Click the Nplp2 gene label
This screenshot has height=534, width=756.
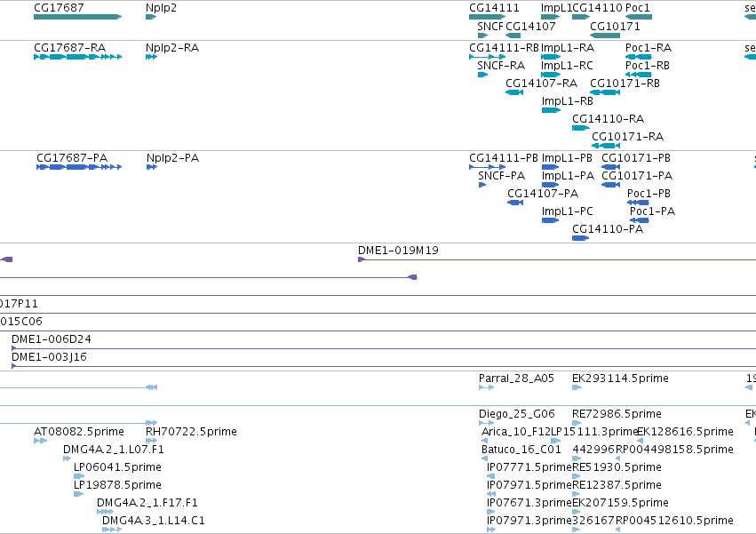coord(161,8)
